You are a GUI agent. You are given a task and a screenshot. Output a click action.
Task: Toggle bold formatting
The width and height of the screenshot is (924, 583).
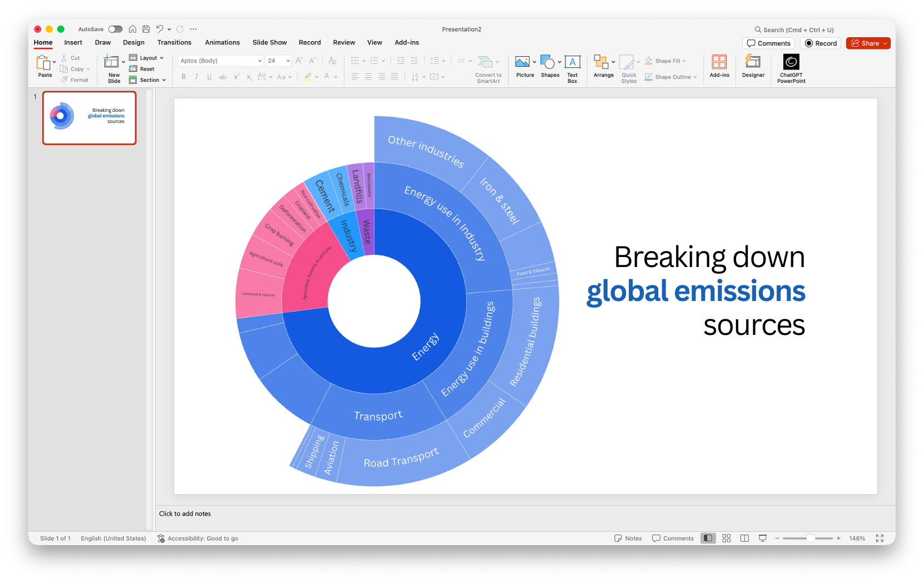183,77
